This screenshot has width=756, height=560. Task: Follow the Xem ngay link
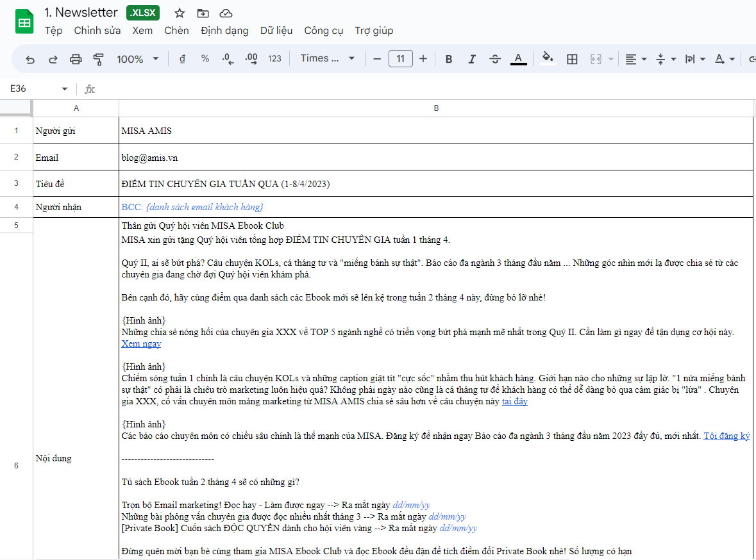[x=141, y=343]
